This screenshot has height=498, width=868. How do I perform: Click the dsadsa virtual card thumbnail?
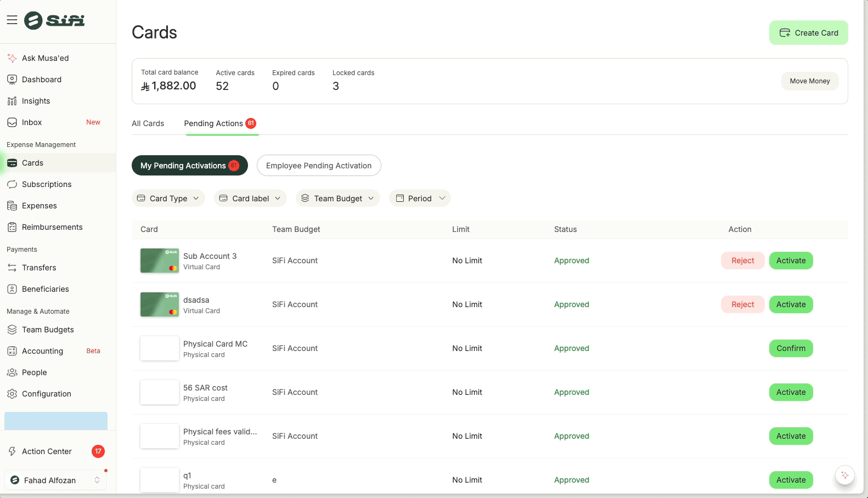pyautogui.click(x=159, y=304)
